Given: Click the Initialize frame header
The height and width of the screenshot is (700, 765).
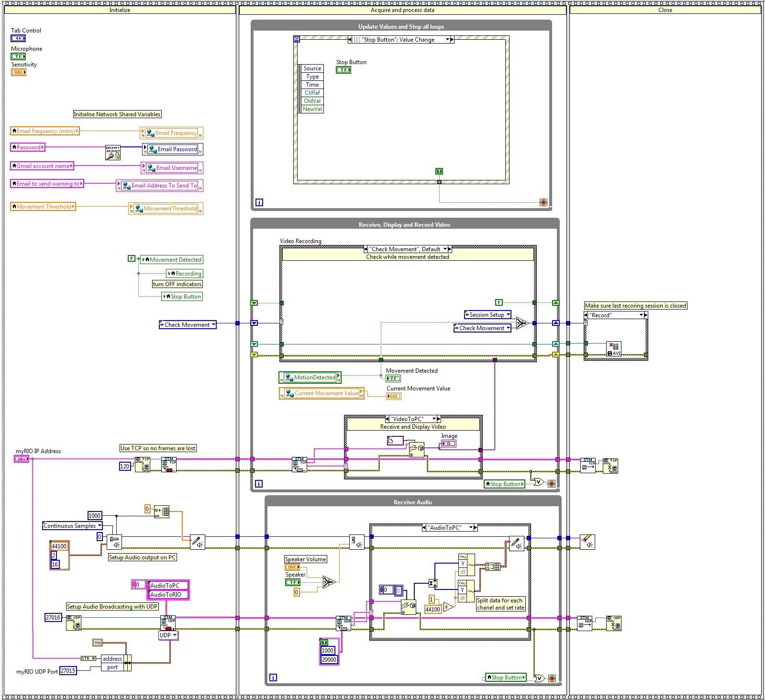Looking at the screenshot, I should point(120,10).
